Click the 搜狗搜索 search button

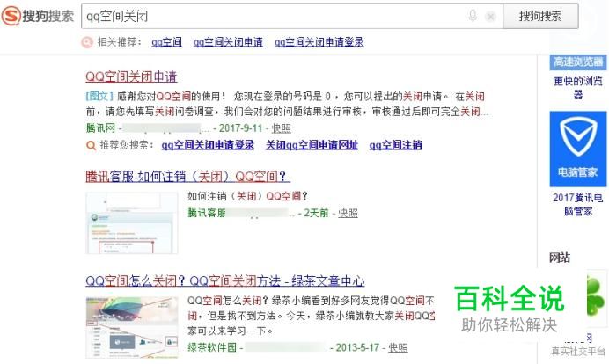click(540, 16)
